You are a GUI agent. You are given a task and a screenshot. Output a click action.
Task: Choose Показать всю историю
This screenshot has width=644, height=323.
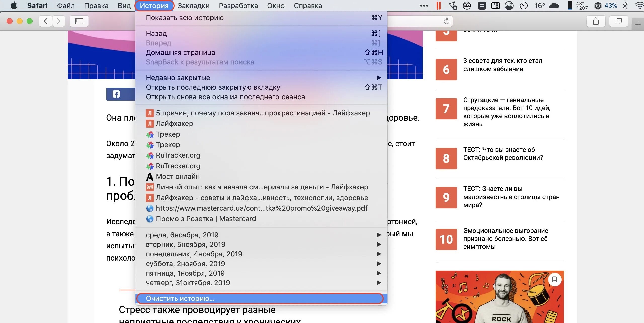coord(185,18)
